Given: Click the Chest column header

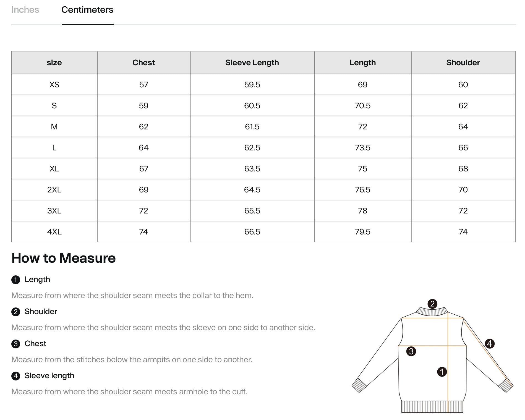Looking at the screenshot, I should click(143, 62).
